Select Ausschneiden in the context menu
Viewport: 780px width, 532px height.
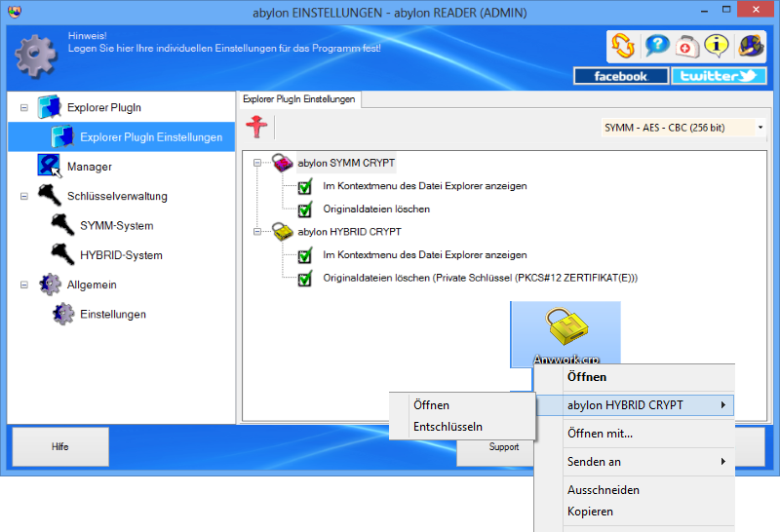(x=603, y=490)
